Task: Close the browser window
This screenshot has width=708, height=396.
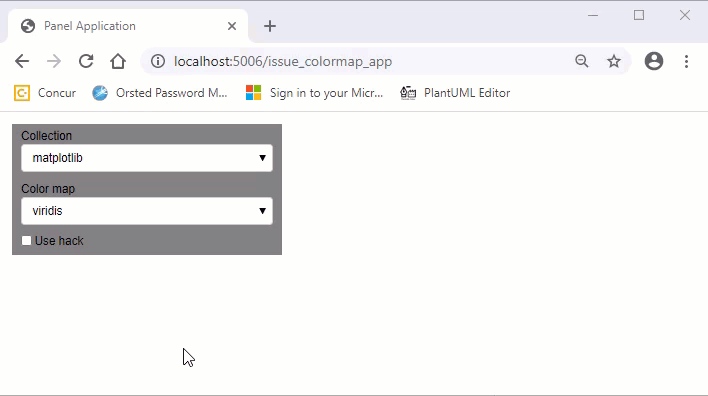Action: click(685, 15)
